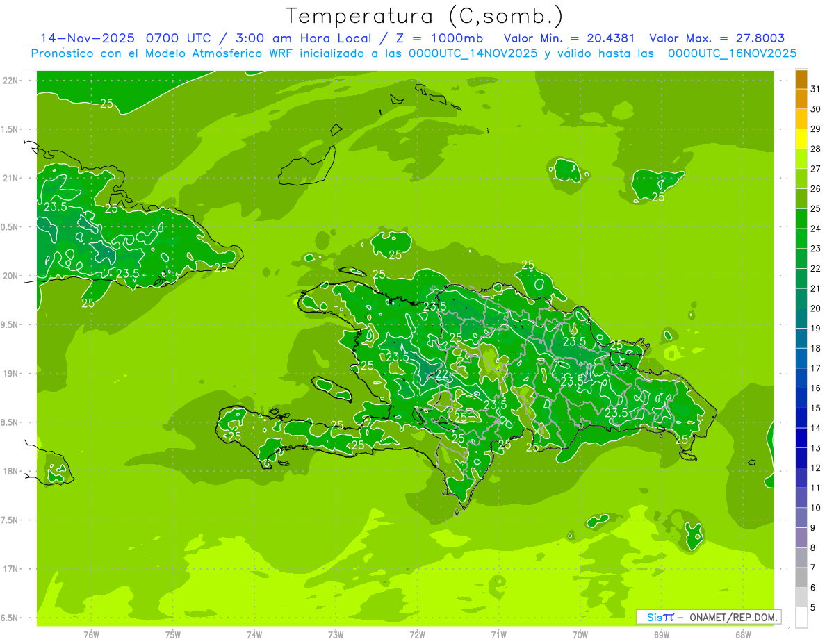This screenshot has height=644, width=834.
Task: Pick the color swatch between 6 and 7
Action: (801, 578)
